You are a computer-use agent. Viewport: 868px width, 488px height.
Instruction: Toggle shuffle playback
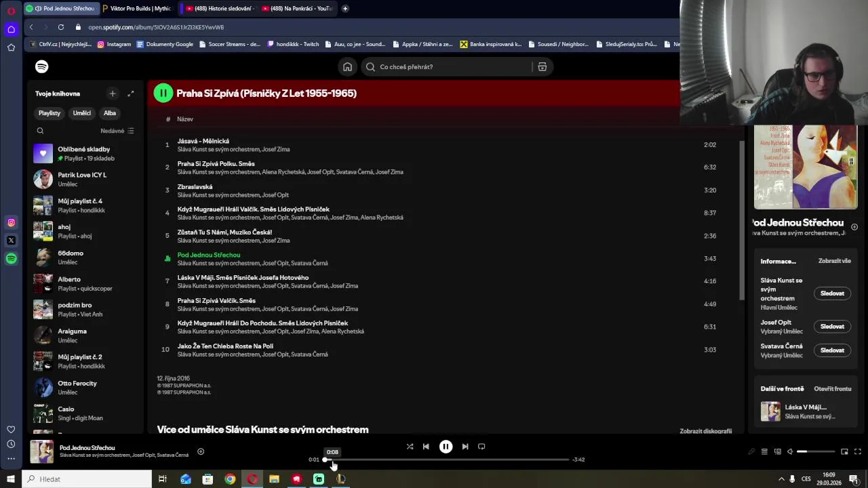coord(410,447)
